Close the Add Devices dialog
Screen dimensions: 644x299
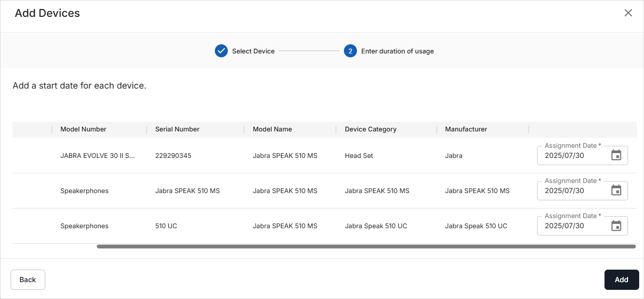click(628, 13)
